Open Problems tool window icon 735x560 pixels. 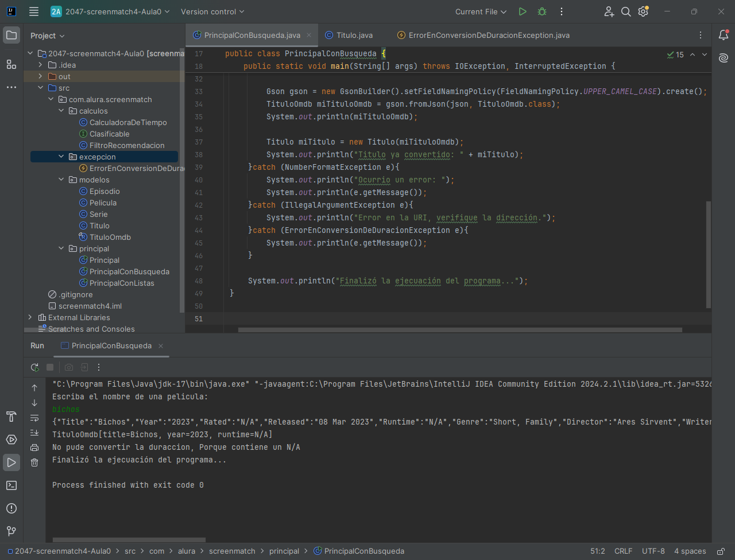(x=11, y=508)
